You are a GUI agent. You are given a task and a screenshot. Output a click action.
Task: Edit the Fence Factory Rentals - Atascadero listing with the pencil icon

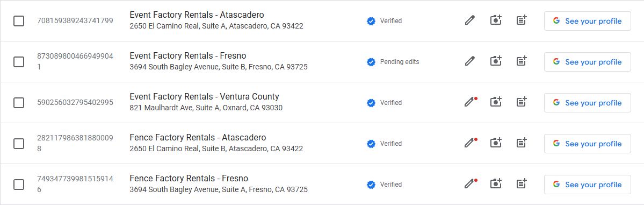click(470, 143)
